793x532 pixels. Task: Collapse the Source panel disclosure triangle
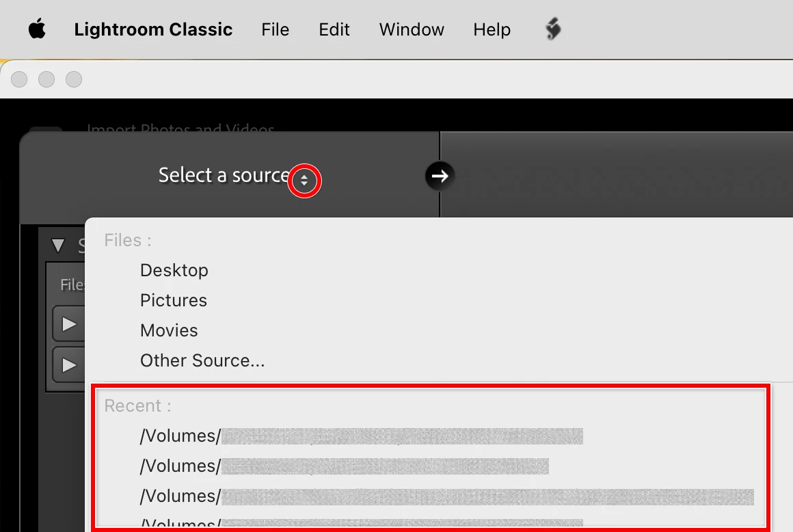click(58, 245)
